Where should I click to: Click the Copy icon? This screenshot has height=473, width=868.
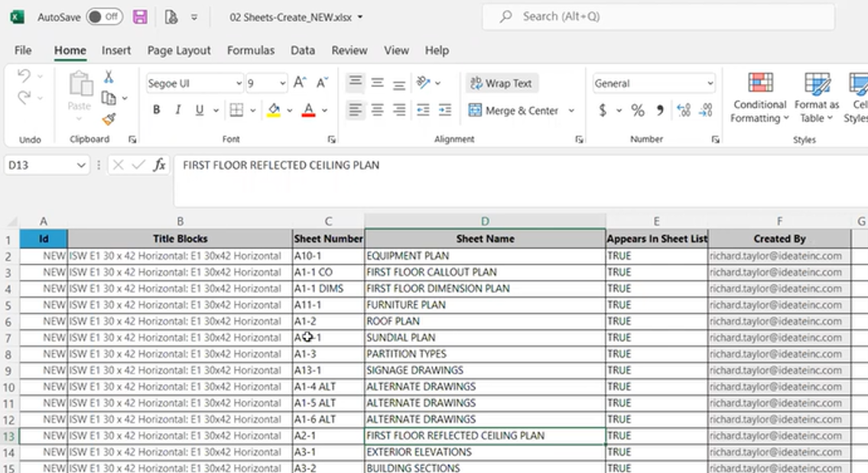coord(109,98)
